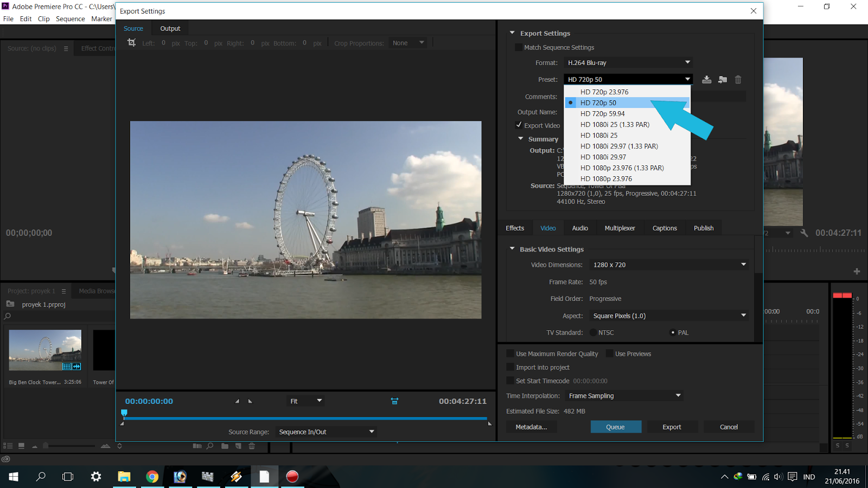Viewport: 868px width, 488px height.
Task: Click the Export button
Action: point(672,427)
